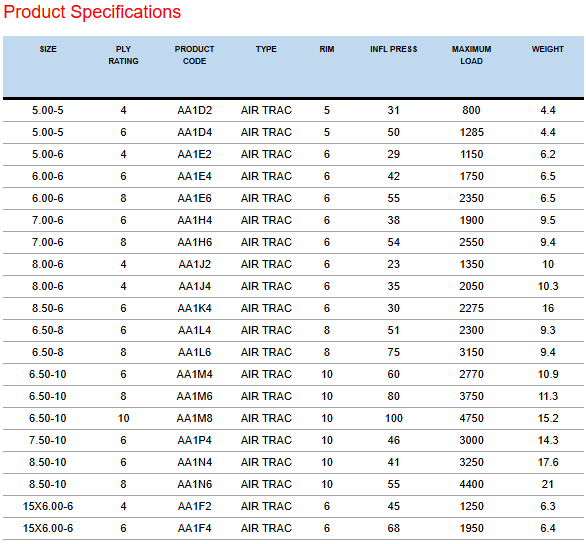586x544 pixels.
Task: Click the Product Specifications heading
Action: [x=92, y=12]
